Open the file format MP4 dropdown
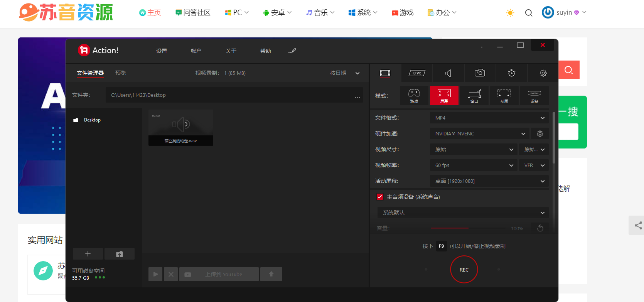The height and width of the screenshot is (302, 644). [489, 118]
